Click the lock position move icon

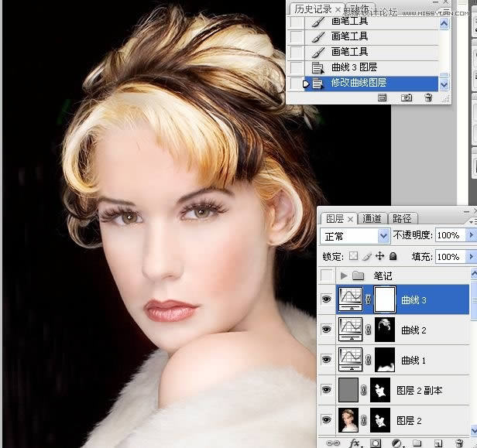point(379,256)
